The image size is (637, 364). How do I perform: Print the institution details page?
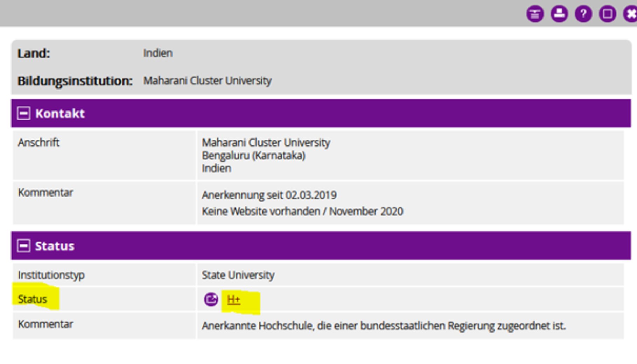click(559, 14)
